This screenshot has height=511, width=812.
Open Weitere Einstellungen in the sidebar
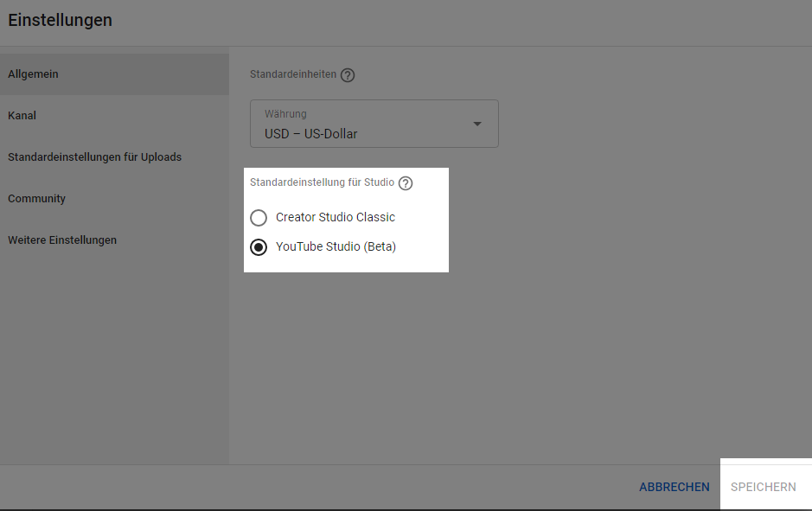click(62, 240)
